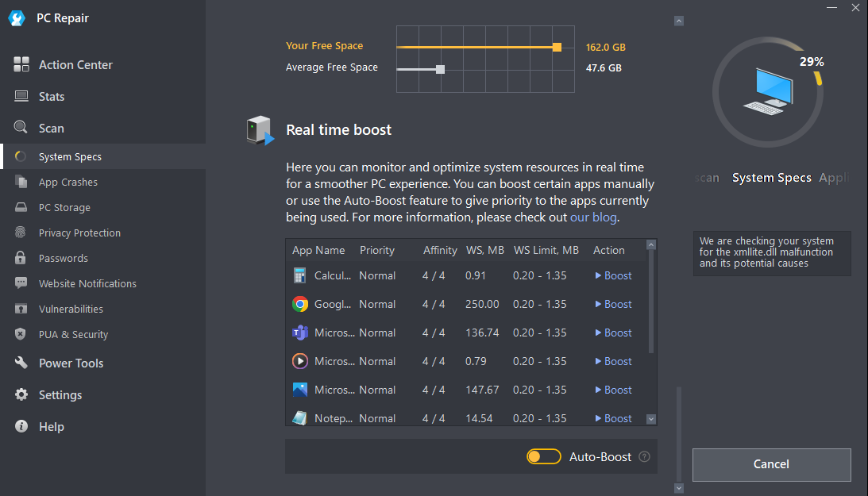The height and width of the screenshot is (496, 868).
Task: Boost the app using 147.67 MB
Action: pos(613,390)
